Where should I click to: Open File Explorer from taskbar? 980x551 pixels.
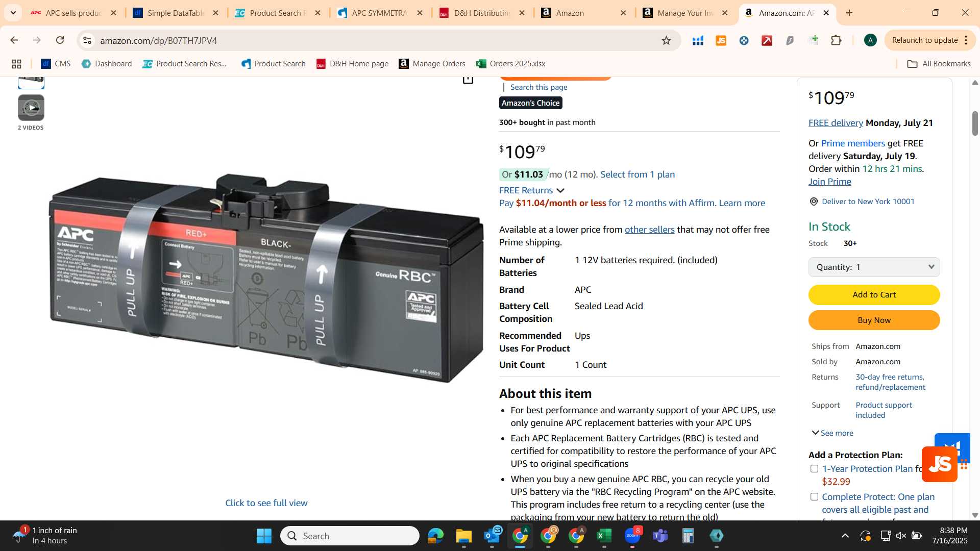tap(463, 536)
